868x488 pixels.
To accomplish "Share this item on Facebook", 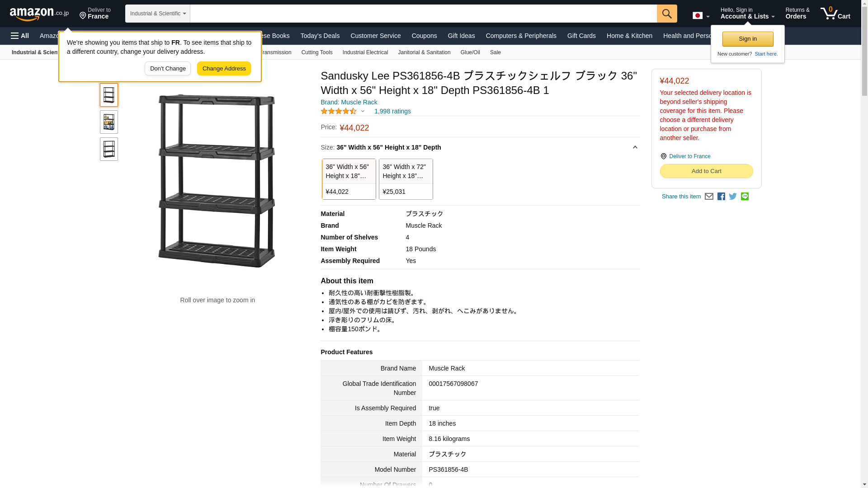I will pos(721,197).
